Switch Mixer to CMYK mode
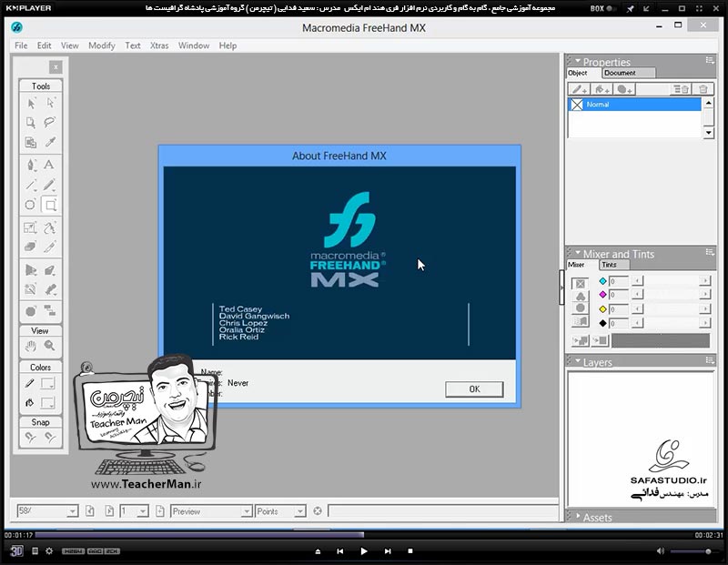The image size is (728, 565). pos(581,283)
